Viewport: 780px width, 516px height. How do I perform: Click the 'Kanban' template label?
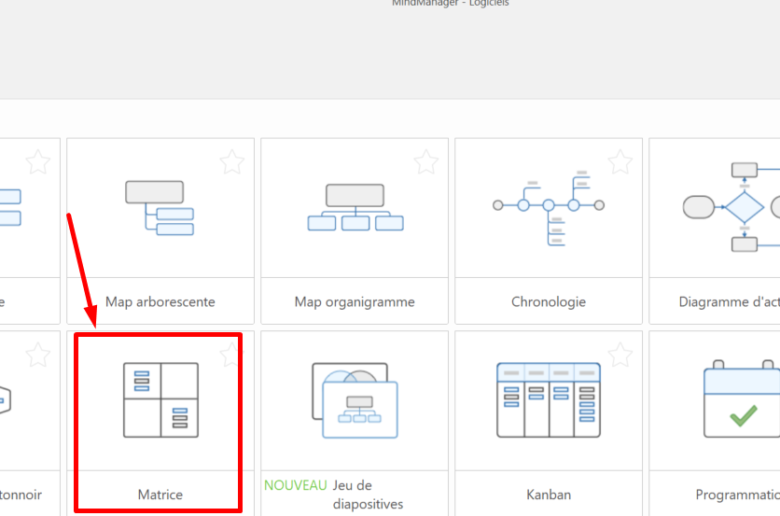click(x=549, y=494)
